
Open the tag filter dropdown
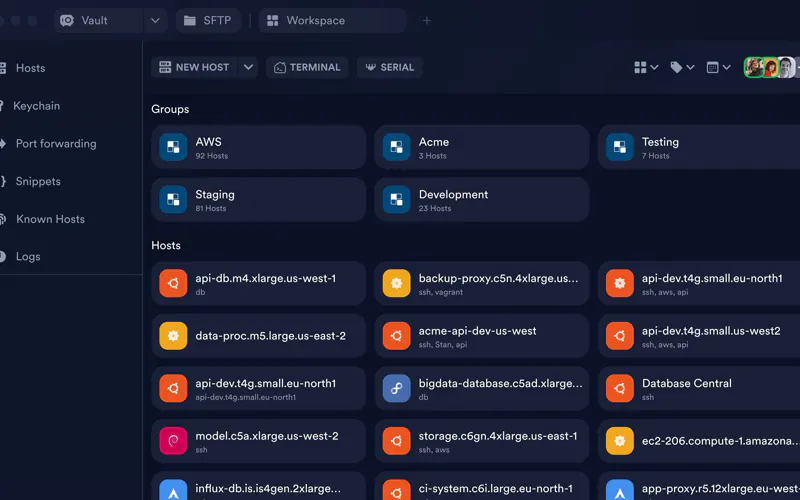pyautogui.click(x=682, y=67)
